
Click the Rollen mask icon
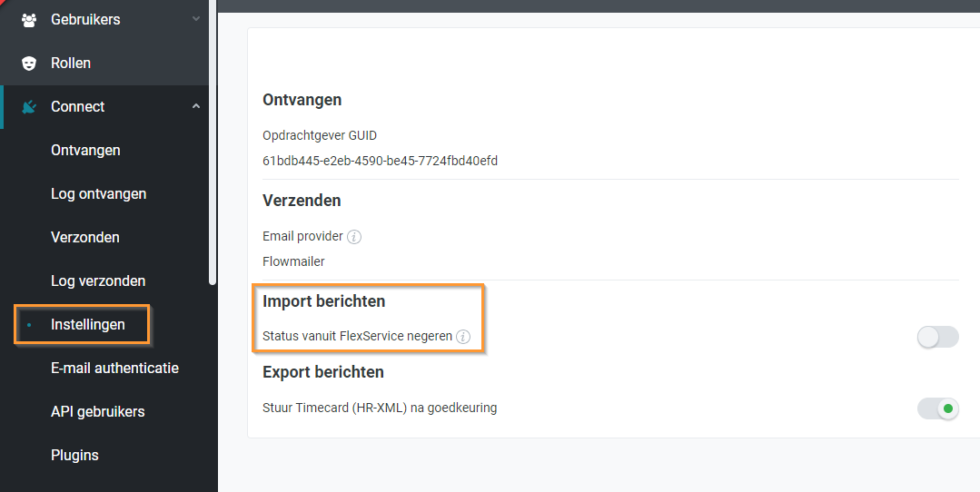click(29, 64)
